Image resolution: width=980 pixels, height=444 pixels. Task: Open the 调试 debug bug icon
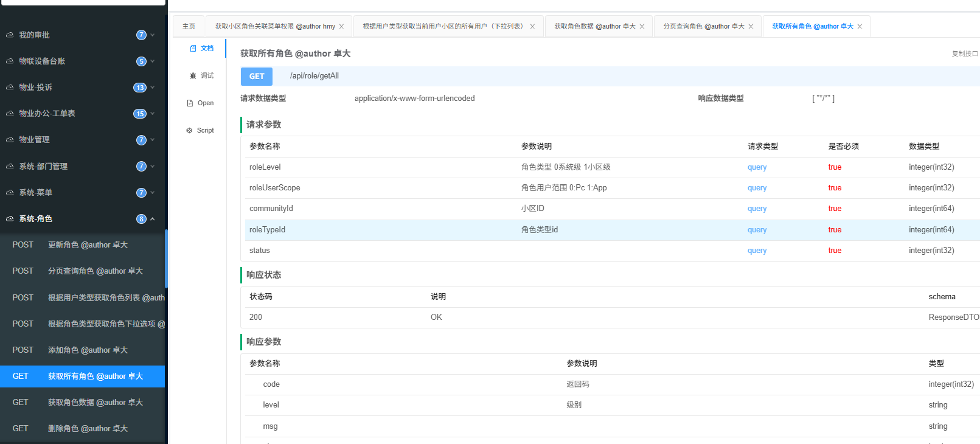point(193,76)
